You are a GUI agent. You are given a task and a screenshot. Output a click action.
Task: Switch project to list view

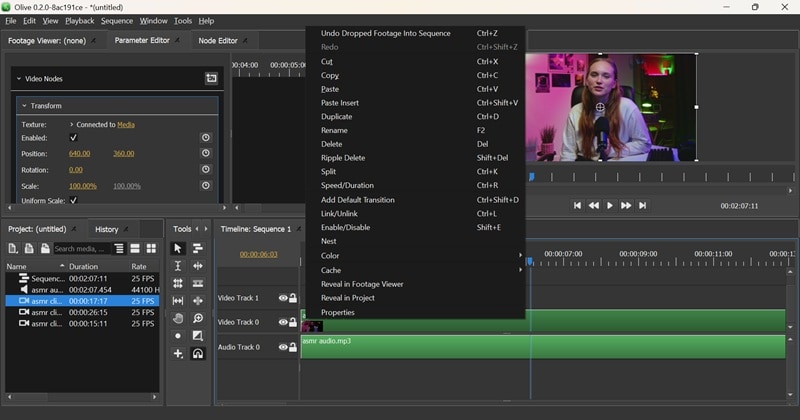pos(135,249)
